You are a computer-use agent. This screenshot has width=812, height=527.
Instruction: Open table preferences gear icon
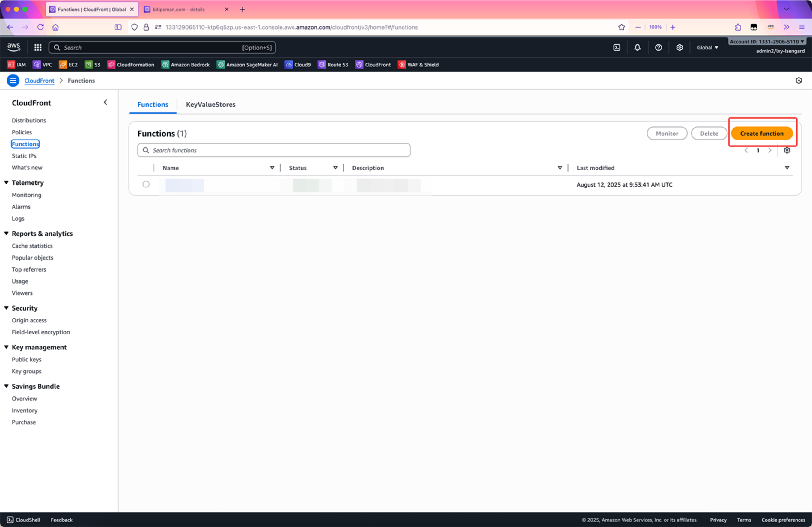[x=787, y=150]
